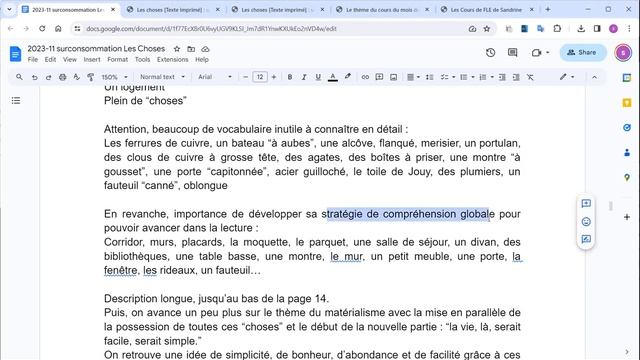Viewport: 640px width, 360px height.
Task: Open the text alignment dropdown
Action: pos(413,77)
